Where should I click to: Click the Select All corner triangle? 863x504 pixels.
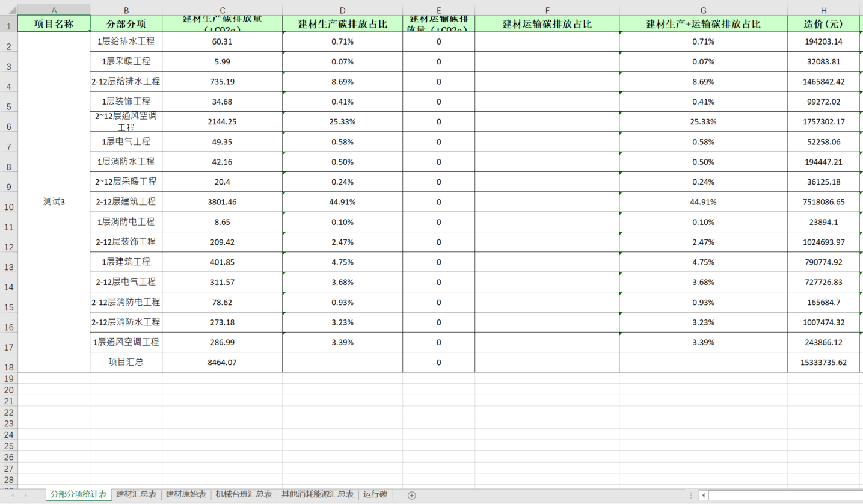[12, 10]
